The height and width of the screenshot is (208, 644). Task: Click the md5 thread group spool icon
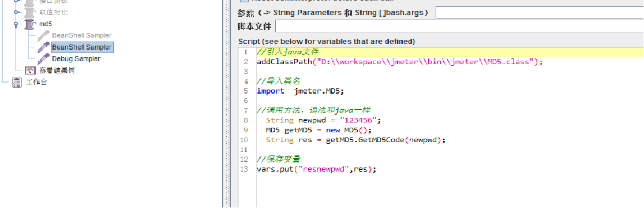pyautogui.click(x=30, y=24)
